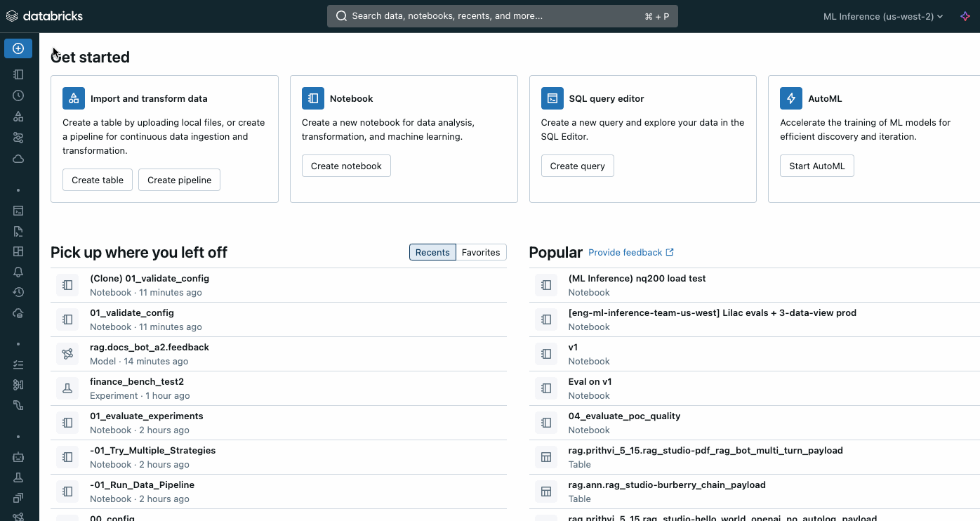Click the New plus button in sidebar
The height and width of the screenshot is (521, 980).
point(18,48)
